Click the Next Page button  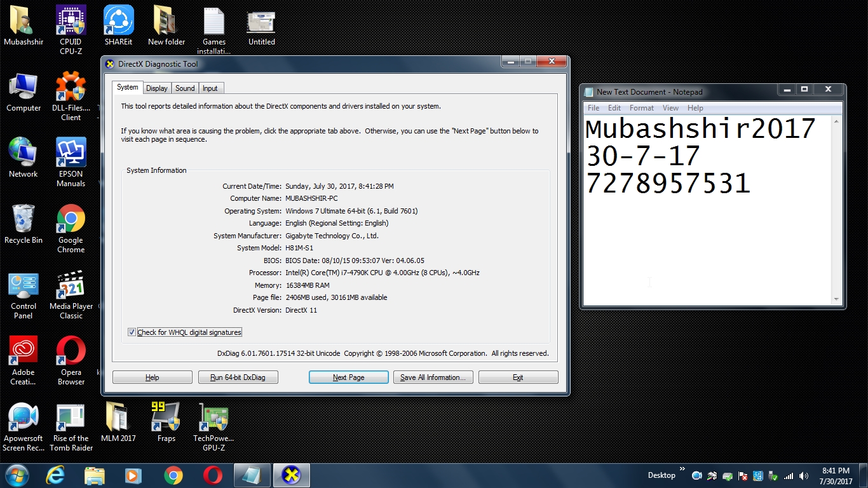pos(349,377)
